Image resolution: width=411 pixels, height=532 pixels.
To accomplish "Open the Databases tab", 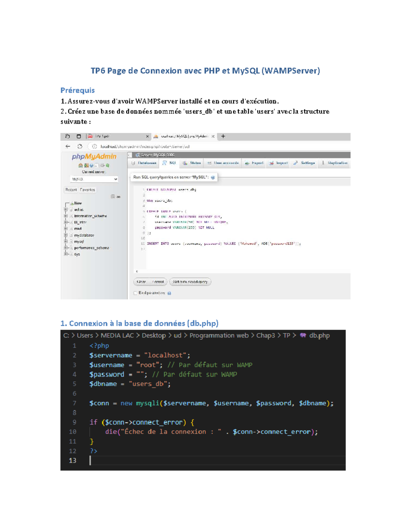I will [144, 163].
